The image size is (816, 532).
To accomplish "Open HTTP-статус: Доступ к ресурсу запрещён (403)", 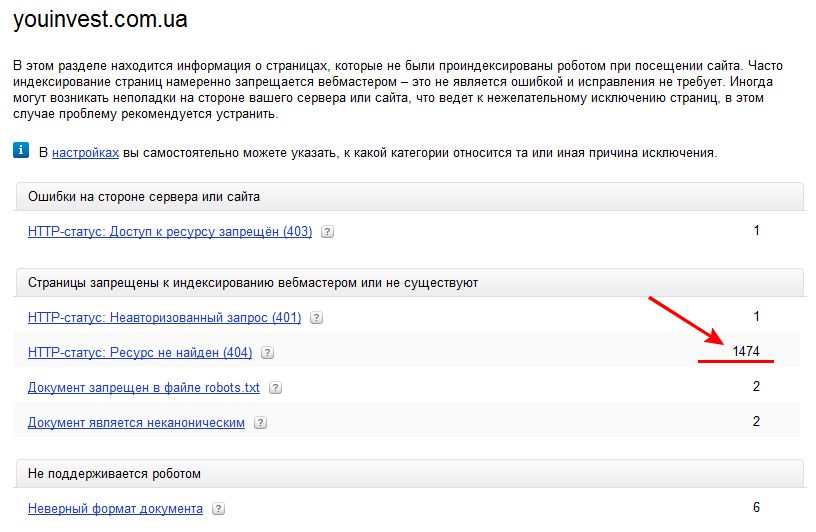I will [170, 232].
